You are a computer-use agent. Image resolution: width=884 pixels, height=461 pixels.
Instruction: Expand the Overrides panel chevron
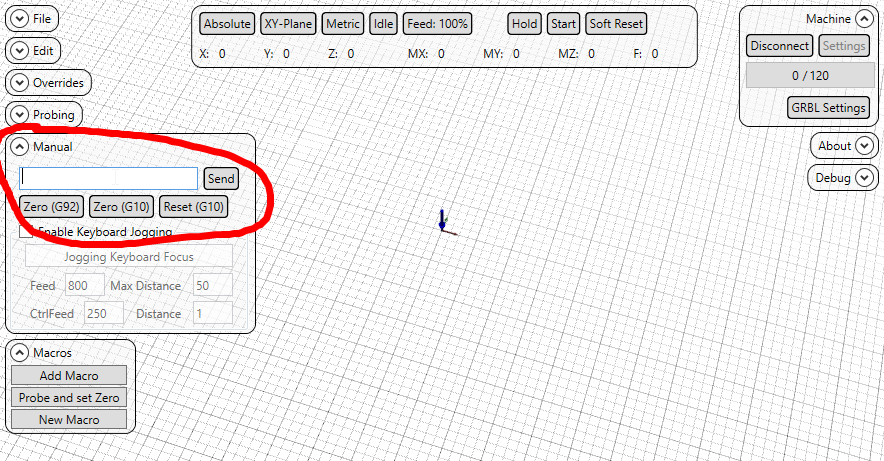(x=19, y=83)
